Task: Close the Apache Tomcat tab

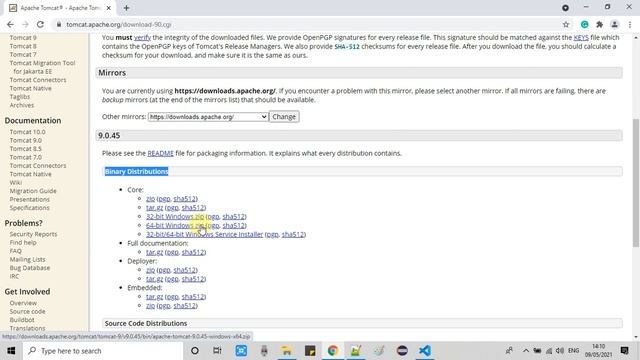Action: pyautogui.click(x=109, y=8)
